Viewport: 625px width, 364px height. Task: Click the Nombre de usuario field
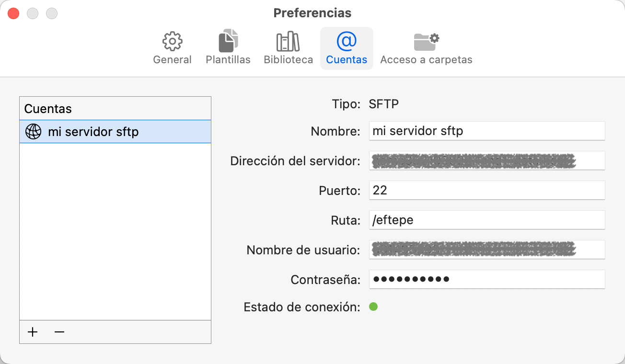point(487,250)
